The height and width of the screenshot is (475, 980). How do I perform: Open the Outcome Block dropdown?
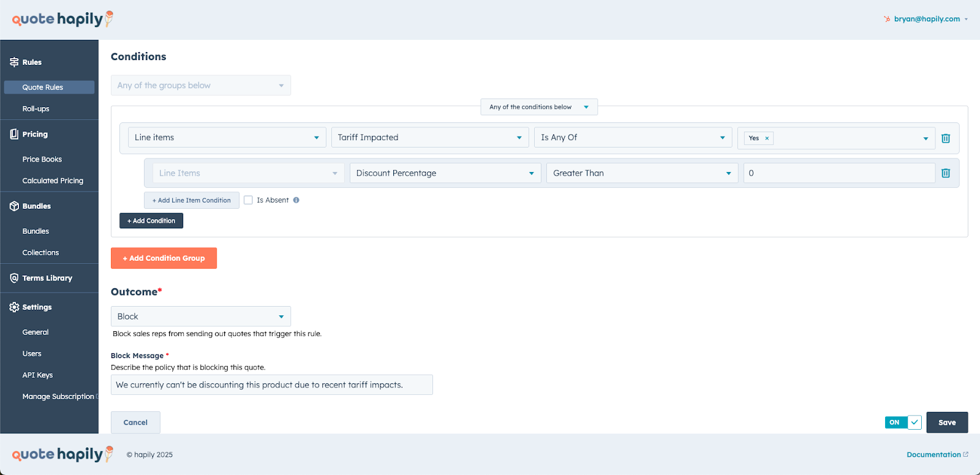pyautogui.click(x=200, y=316)
